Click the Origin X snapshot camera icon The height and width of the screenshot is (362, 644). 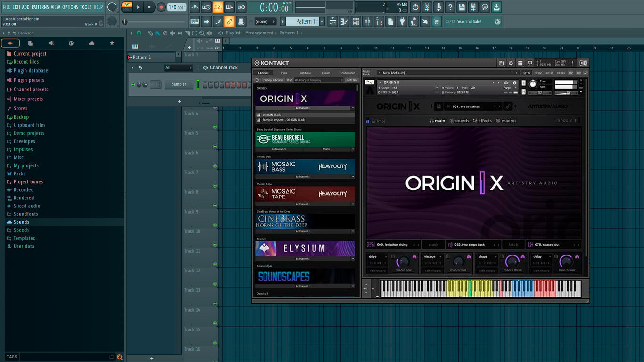click(506, 82)
